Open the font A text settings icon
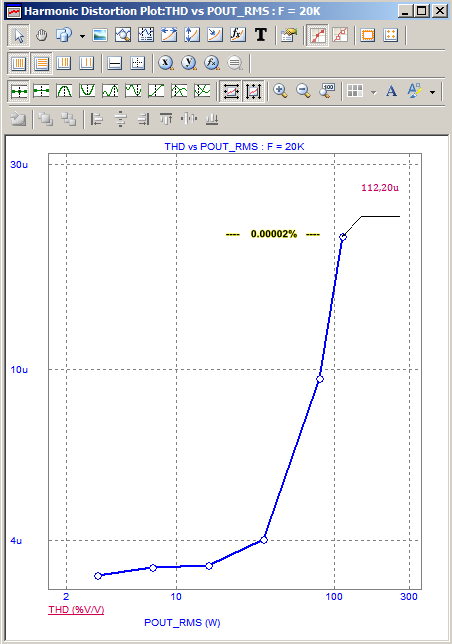 [x=391, y=91]
